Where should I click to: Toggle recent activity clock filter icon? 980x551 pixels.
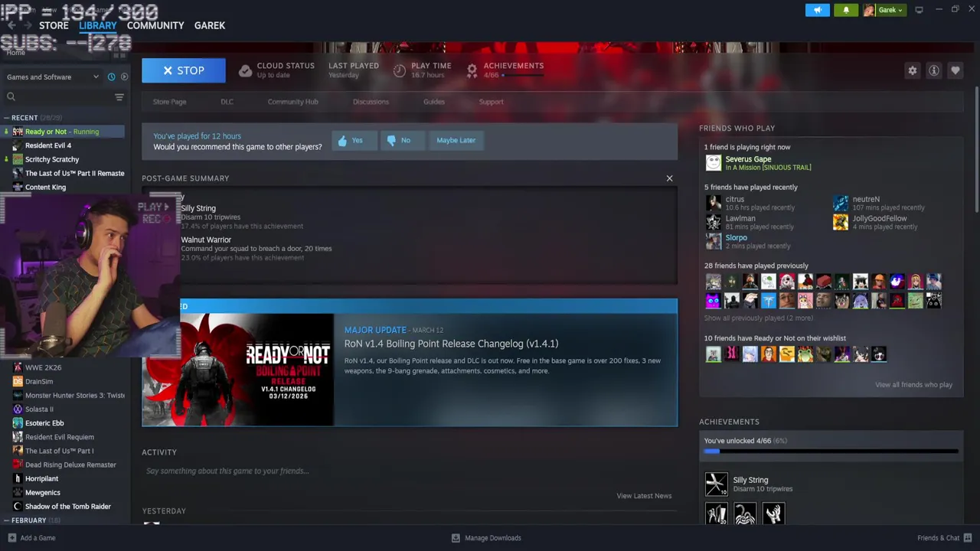(x=111, y=77)
